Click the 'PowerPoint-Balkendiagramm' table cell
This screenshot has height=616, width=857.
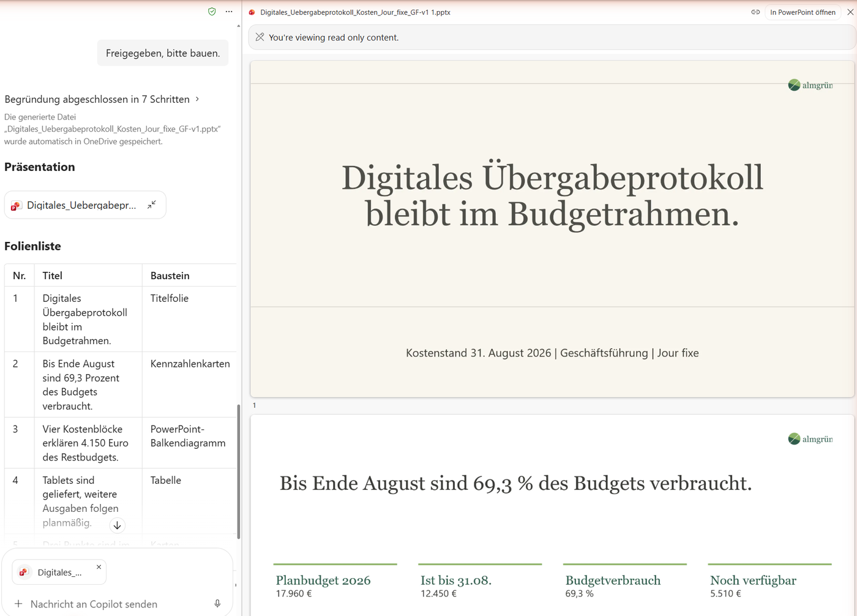click(x=190, y=443)
